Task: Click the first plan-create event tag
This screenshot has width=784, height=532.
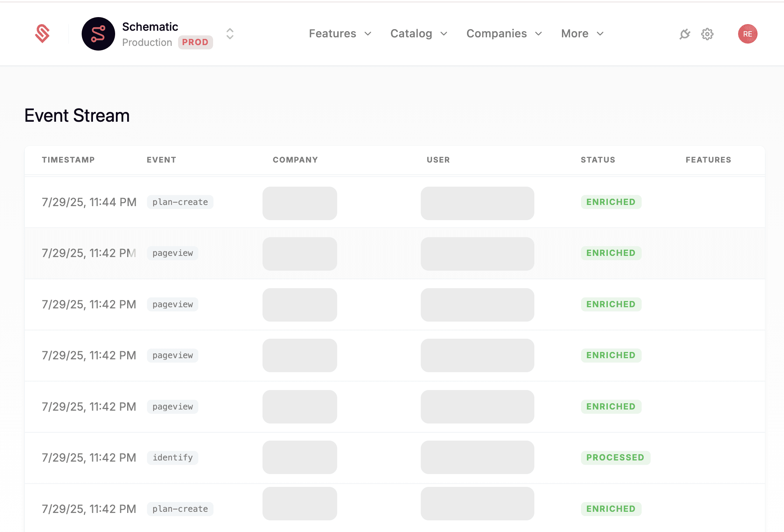Action: point(180,202)
